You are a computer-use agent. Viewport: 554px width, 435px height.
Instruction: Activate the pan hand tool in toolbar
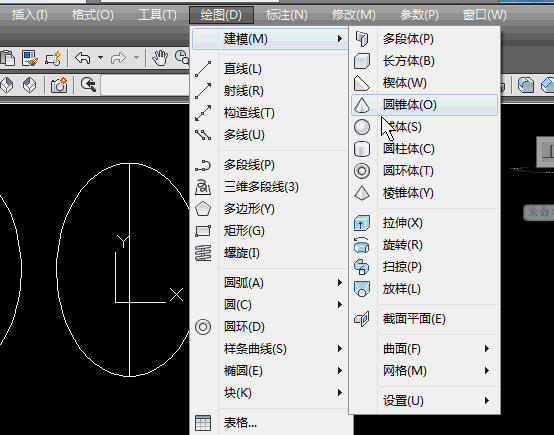[160, 58]
